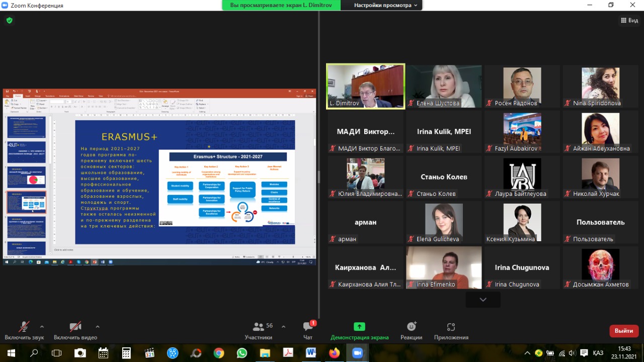Viewport: 644px width, 362px height.
Task: Select Елена Шустова's video tile
Action: (x=444, y=86)
